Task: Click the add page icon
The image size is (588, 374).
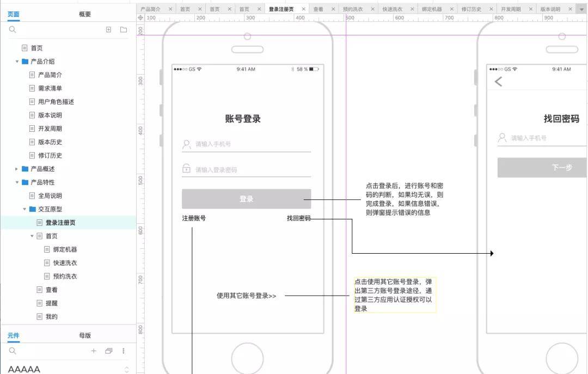Action: (108, 29)
